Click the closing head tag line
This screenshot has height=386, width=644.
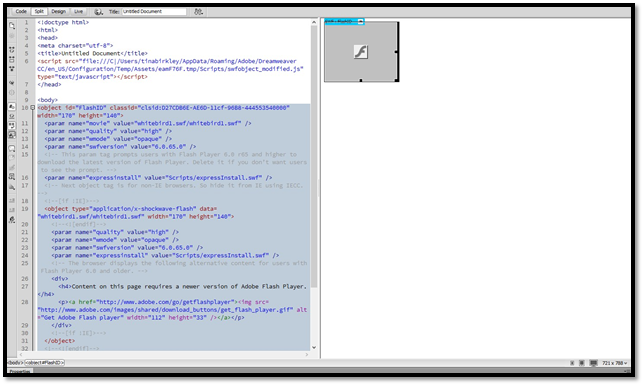pos(49,85)
